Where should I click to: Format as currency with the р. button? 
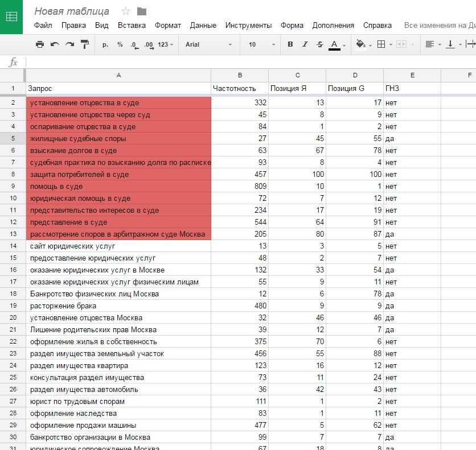point(105,44)
